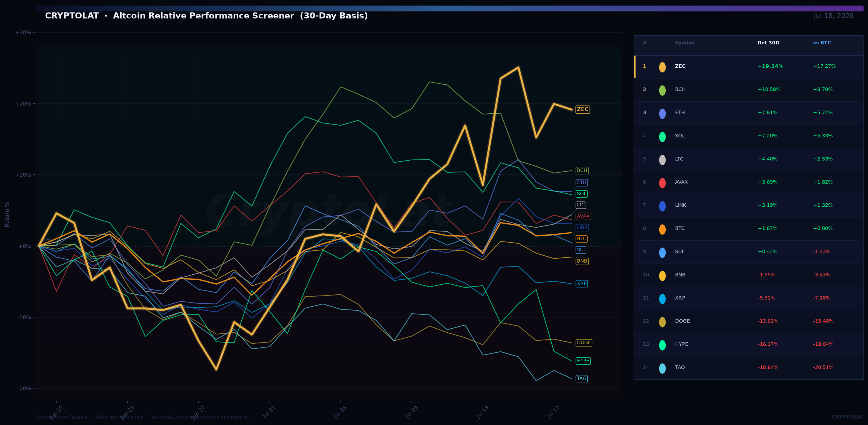Viewport: 868px width, 425px height.
Task: Click the +30% y-axis label
Action: (23, 32)
